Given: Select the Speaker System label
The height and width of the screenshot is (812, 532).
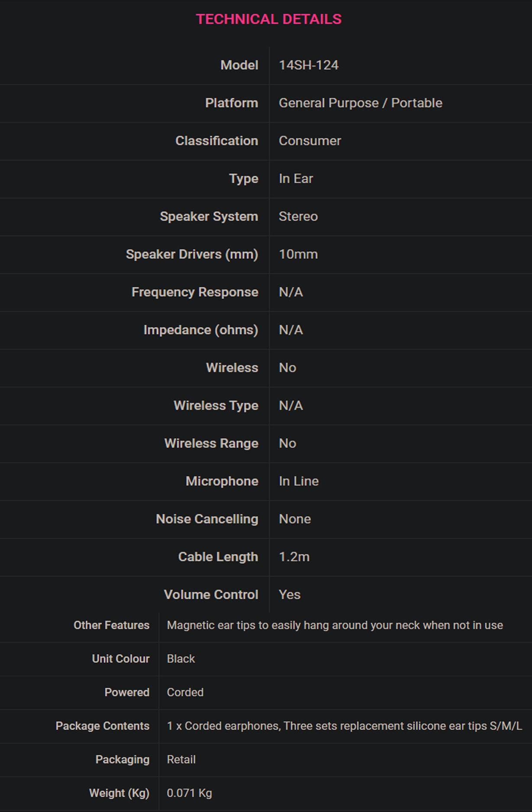Looking at the screenshot, I should coord(209,216).
